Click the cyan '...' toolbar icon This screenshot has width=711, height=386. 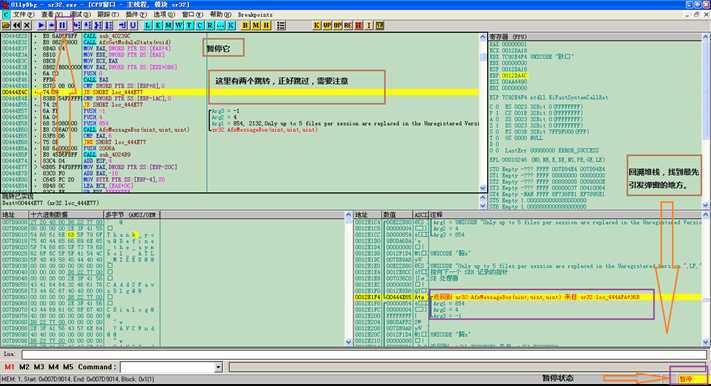point(220,25)
